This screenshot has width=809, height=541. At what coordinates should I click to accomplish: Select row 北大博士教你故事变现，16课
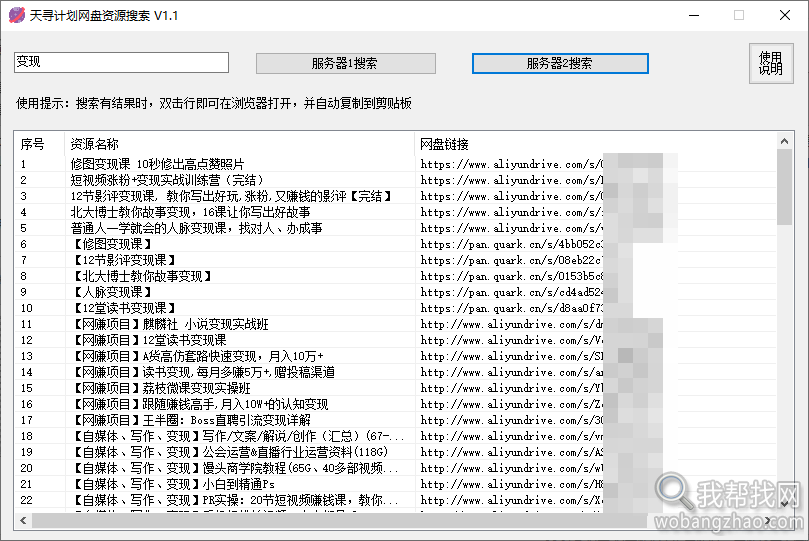[x=396, y=212]
